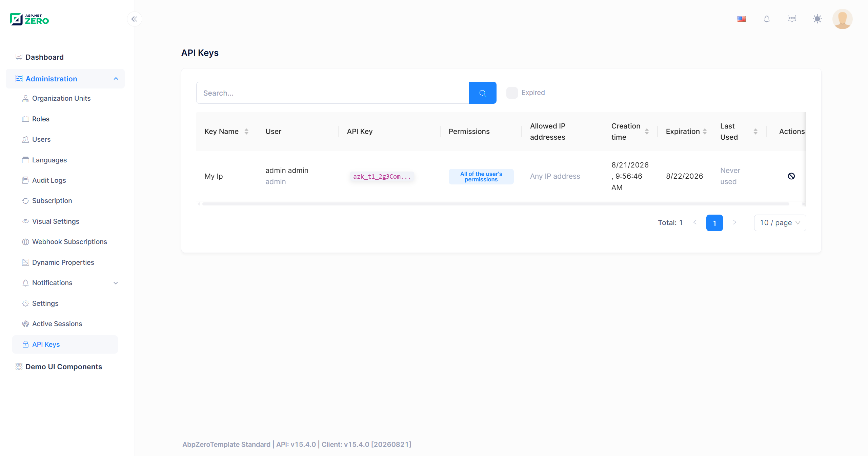Click the ASP.NET Zero logo
Image resolution: width=868 pixels, height=456 pixels.
29,19
